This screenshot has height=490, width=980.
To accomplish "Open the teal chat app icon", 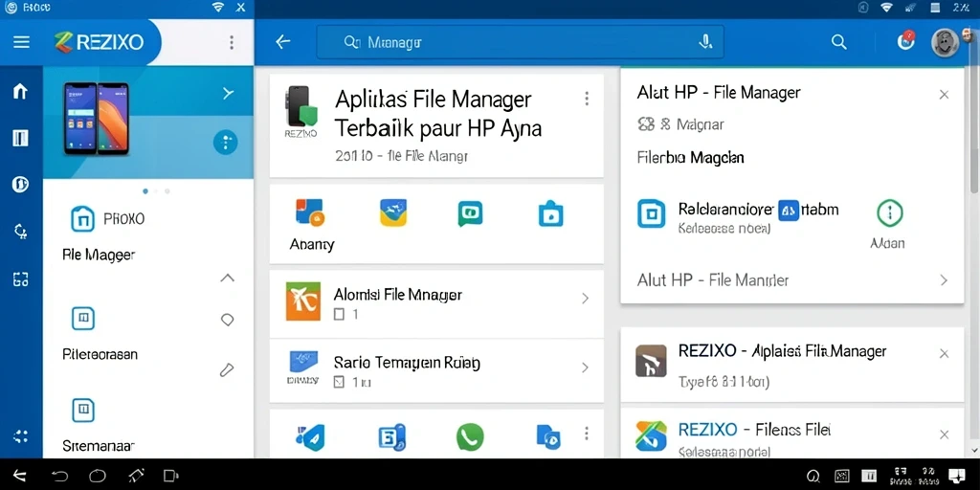I will pos(470,213).
